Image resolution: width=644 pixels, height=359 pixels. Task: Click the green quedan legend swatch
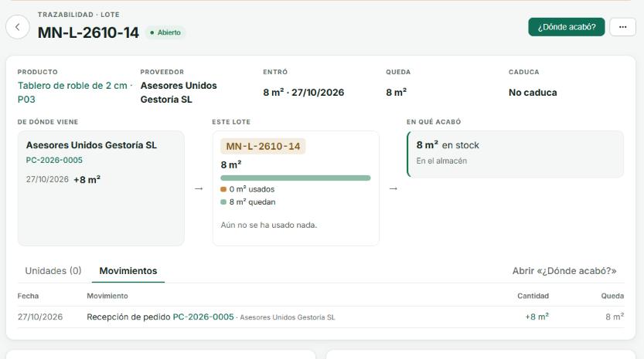[223, 202]
